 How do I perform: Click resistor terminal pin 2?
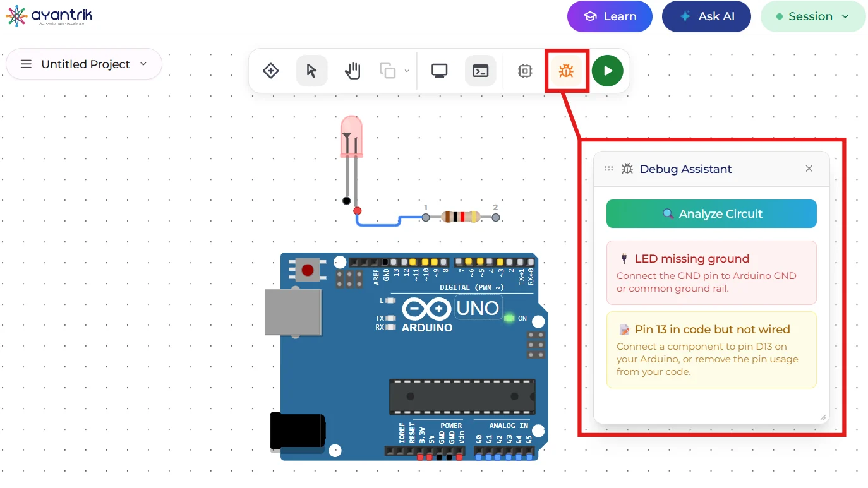[496, 217]
